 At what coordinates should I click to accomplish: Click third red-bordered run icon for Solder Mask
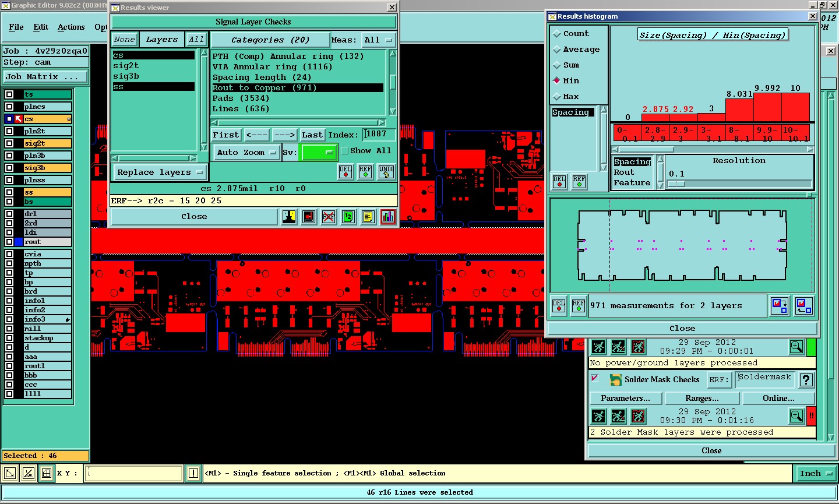point(638,416)
